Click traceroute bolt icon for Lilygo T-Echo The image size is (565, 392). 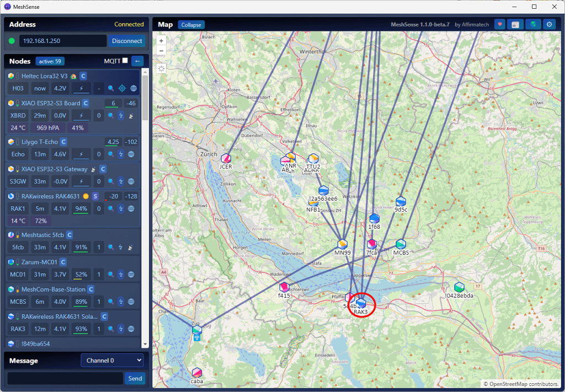pyautogui.click(x=121, y=154)
